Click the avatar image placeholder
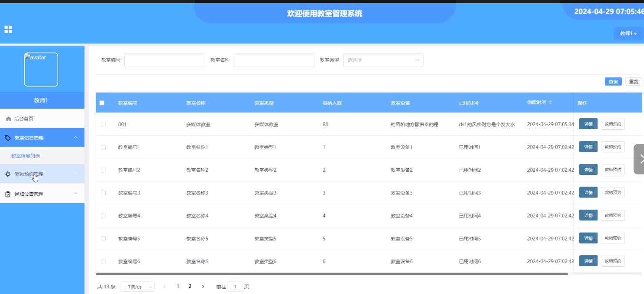This screenshot has width=644, height=294. tap(41, 70)
